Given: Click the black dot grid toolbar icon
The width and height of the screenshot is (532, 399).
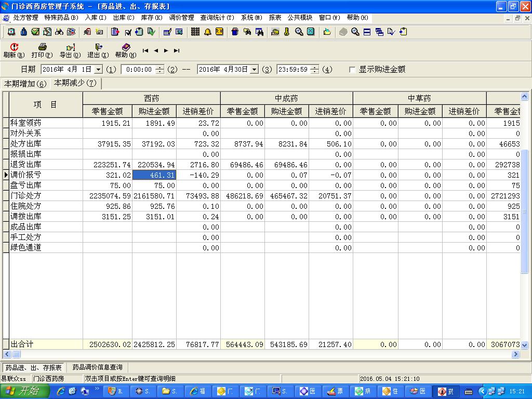Looking at the screenshot, I should point(195,32).
